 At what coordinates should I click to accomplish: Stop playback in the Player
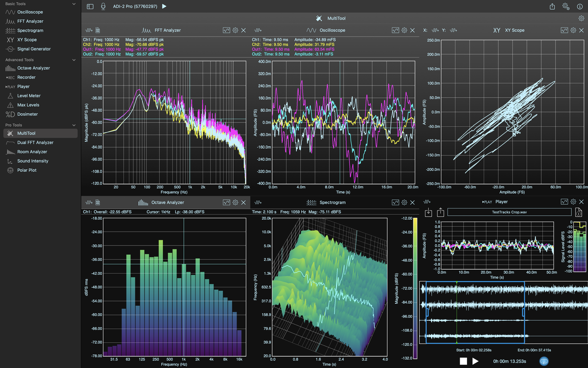463,361
